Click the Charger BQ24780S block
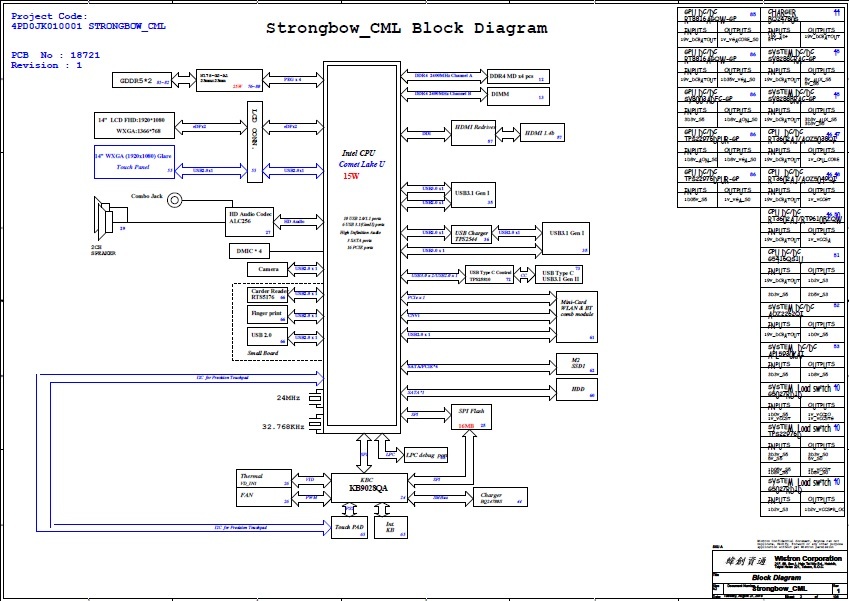The height and width of the screenshot is (601, 849). tap(500, 497)
